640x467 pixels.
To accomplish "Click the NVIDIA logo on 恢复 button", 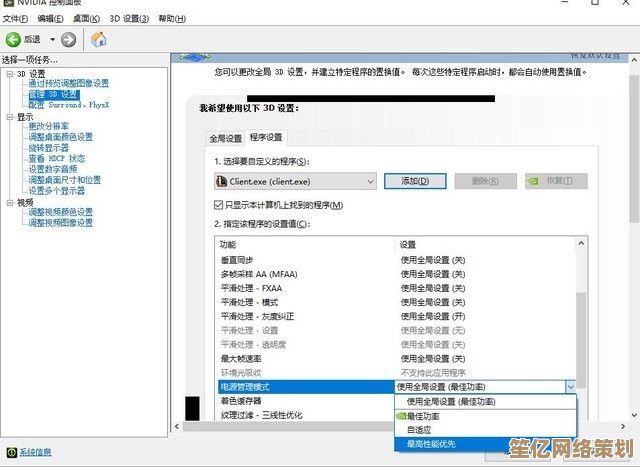I will 537,181.
